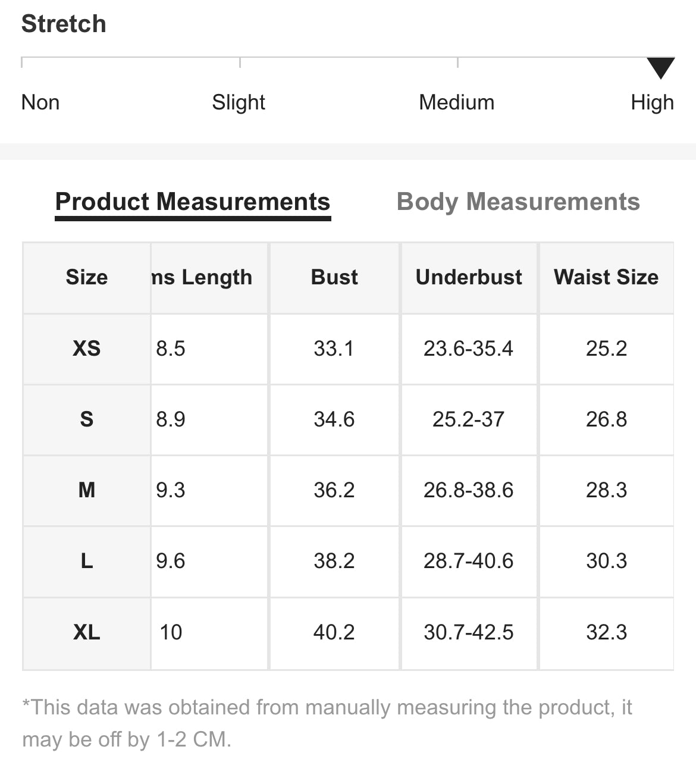
Task: Click the Slight stretch label
Action: [x=238, y=102]
